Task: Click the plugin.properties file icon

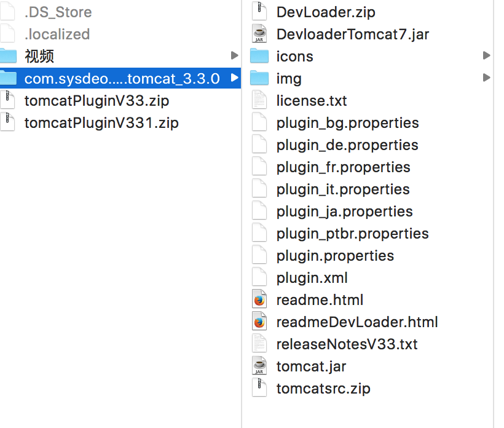Action: click(259, 255)
